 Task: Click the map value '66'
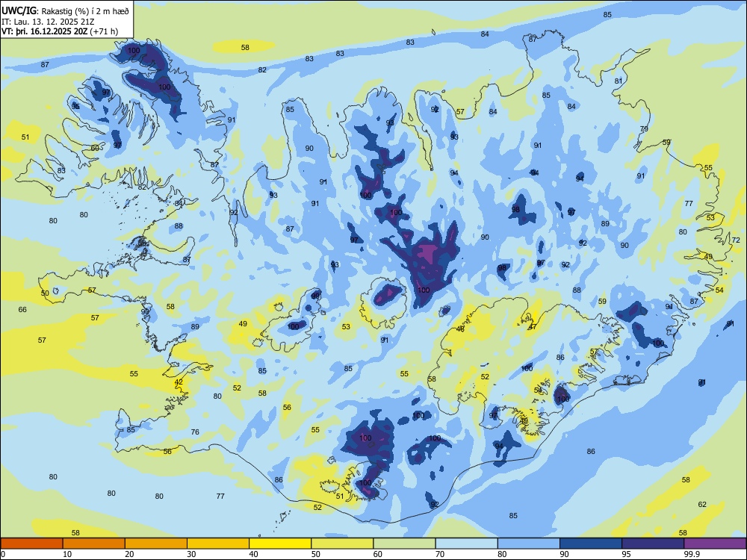tap(22, 310)
